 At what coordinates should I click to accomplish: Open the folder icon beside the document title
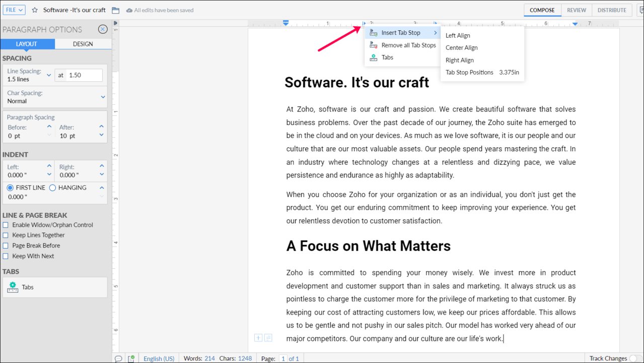point(115,10)
